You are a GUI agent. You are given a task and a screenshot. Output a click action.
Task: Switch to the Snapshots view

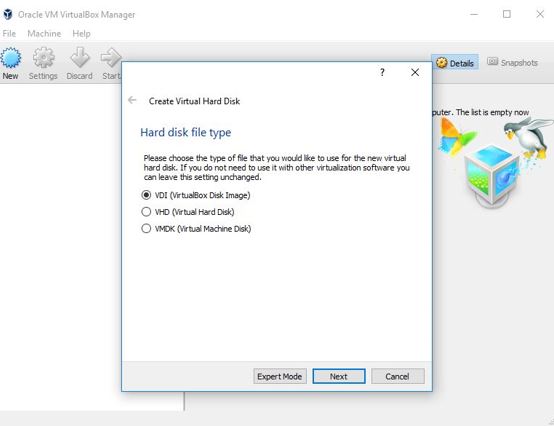[513, 63]
